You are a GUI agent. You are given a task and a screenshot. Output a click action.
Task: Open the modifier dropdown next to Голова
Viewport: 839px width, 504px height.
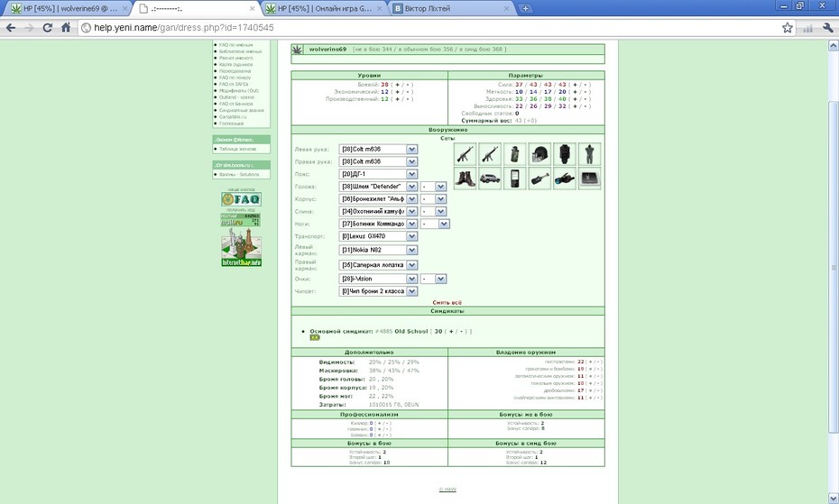pos(433,187)
